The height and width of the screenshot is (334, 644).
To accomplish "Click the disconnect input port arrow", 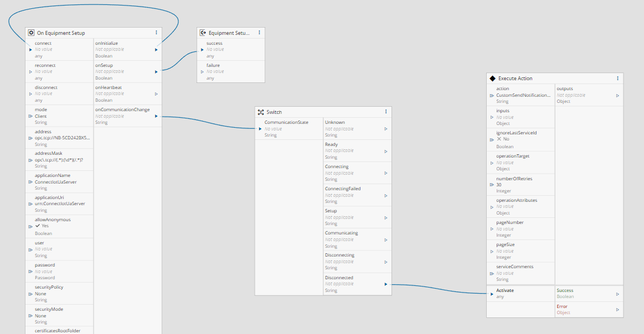I will tap(30, 94).
